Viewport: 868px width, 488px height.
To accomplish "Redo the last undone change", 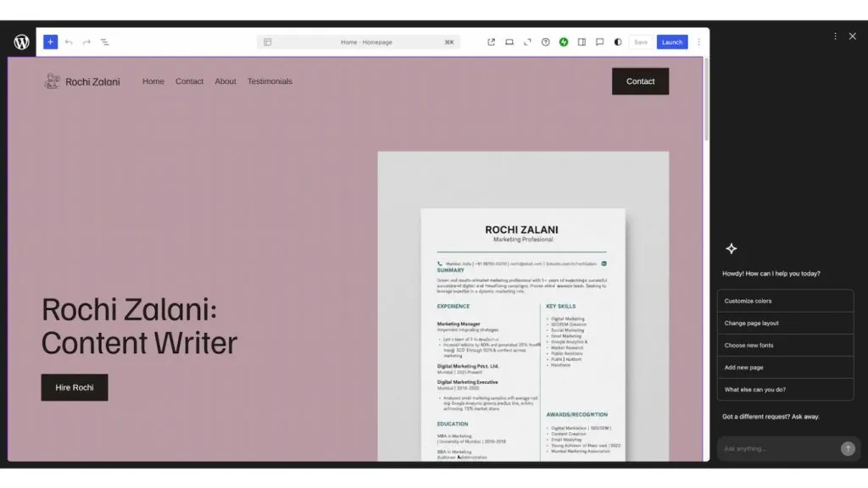I will pyautogui.click(x=87, y=42).
